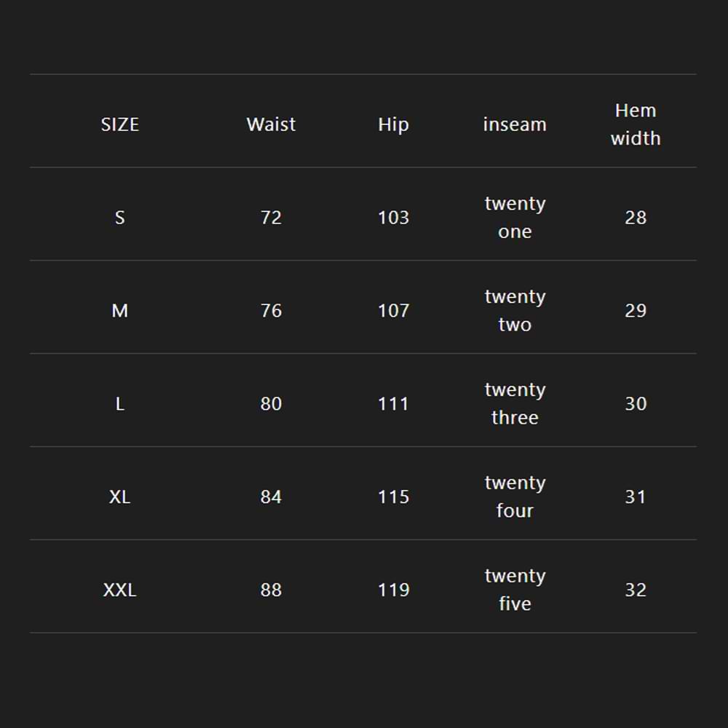Click inseam value twenty four

click(515, 497)
